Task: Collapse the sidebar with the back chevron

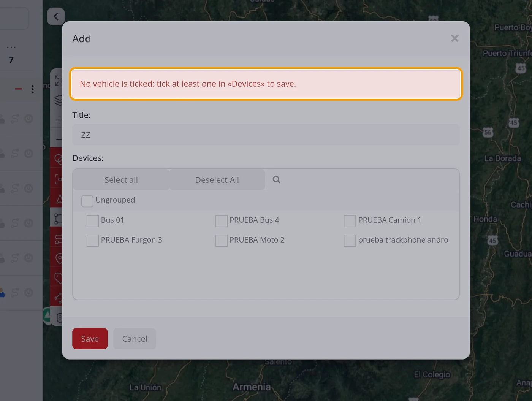Action: [x=56, y=16]
